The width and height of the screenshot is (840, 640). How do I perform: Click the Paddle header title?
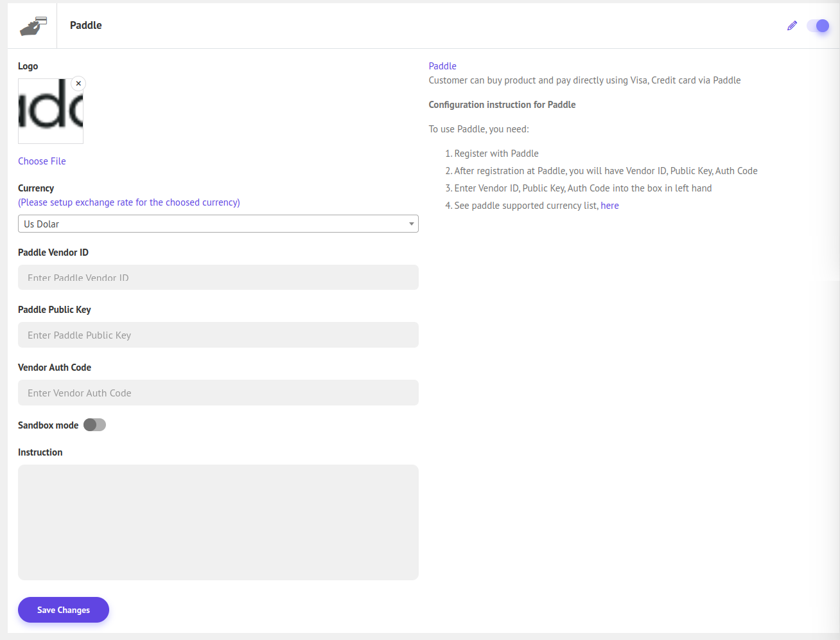click(x=86, y=26)
